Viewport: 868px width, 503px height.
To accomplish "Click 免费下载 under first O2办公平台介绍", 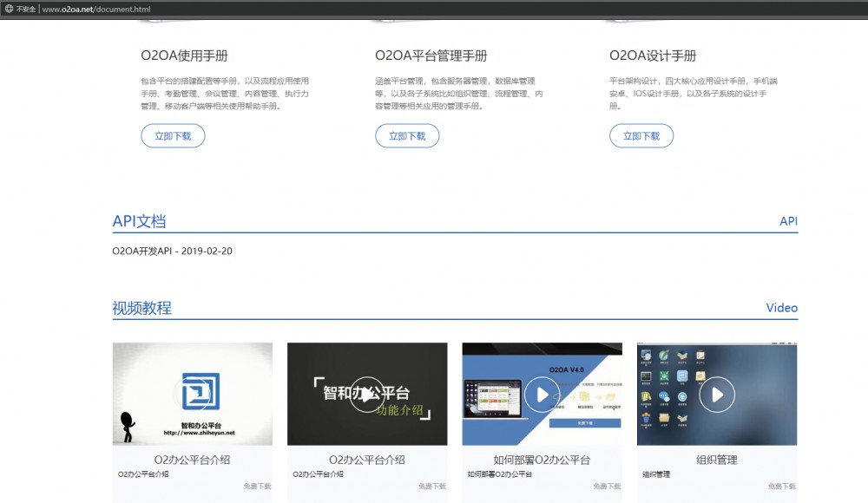I will pos(257,487).
